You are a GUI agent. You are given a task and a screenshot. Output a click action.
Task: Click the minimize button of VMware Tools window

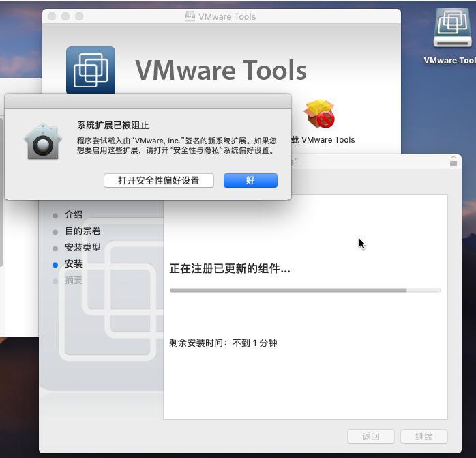pos(65,16)
